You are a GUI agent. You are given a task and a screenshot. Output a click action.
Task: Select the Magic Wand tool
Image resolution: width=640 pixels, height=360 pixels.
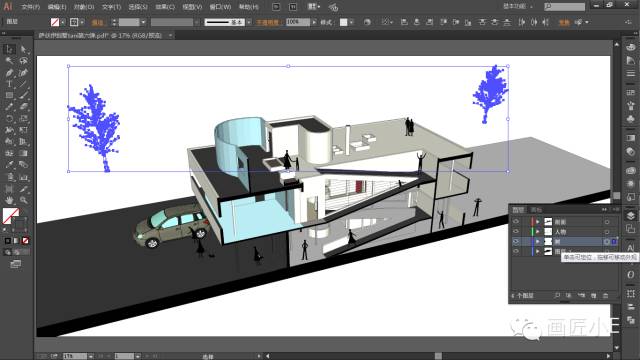9,61
